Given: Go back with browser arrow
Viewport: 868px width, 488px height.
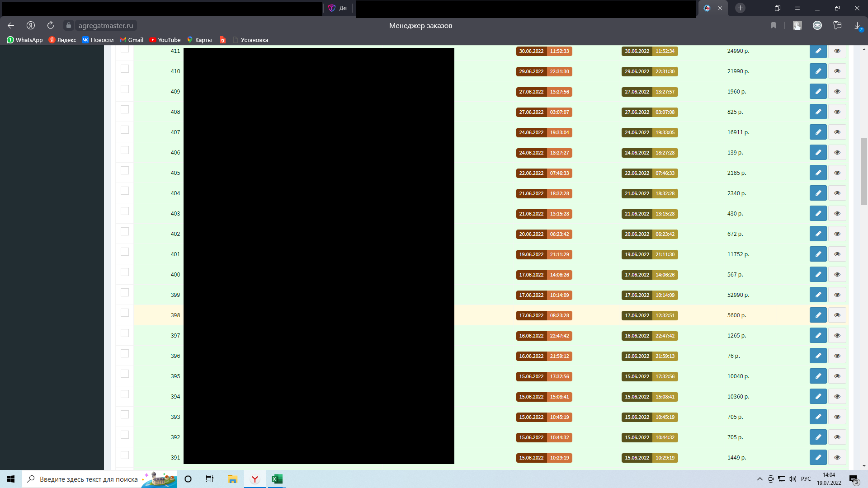Looking at the screenshot, I should (11, 25).
